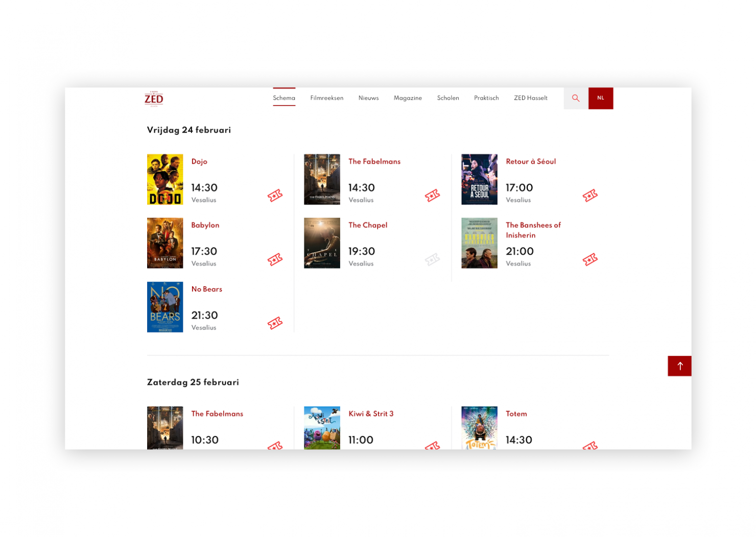Open the Retour à Séoul title link
The image size is (756, 537).
coord(531,161)
